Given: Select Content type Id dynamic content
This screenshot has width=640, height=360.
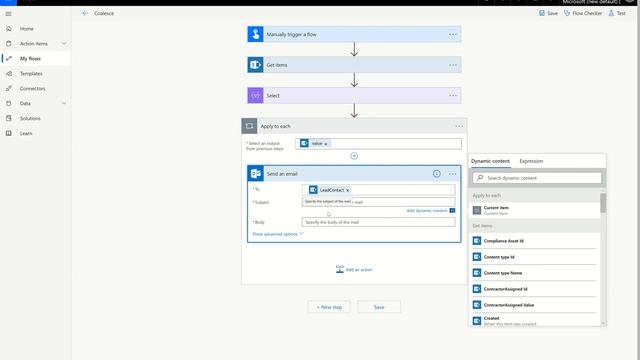Looking at the screenshot, I should tap(534, 257).
